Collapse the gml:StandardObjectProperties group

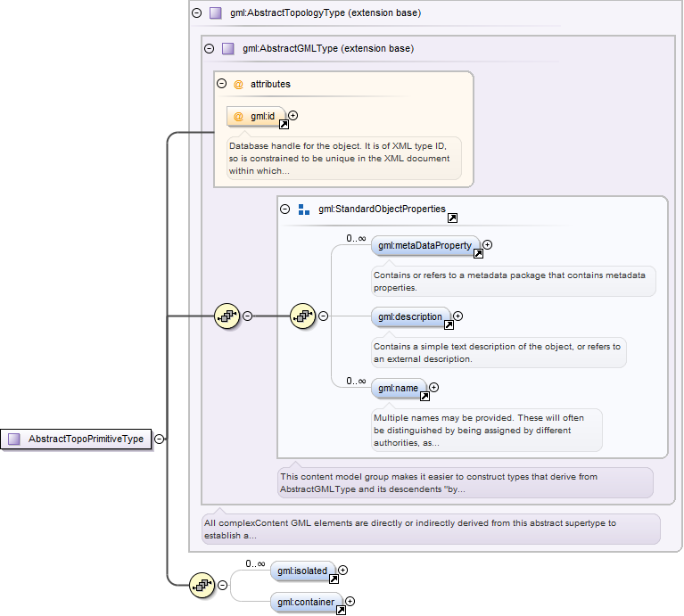pos(284,209)
